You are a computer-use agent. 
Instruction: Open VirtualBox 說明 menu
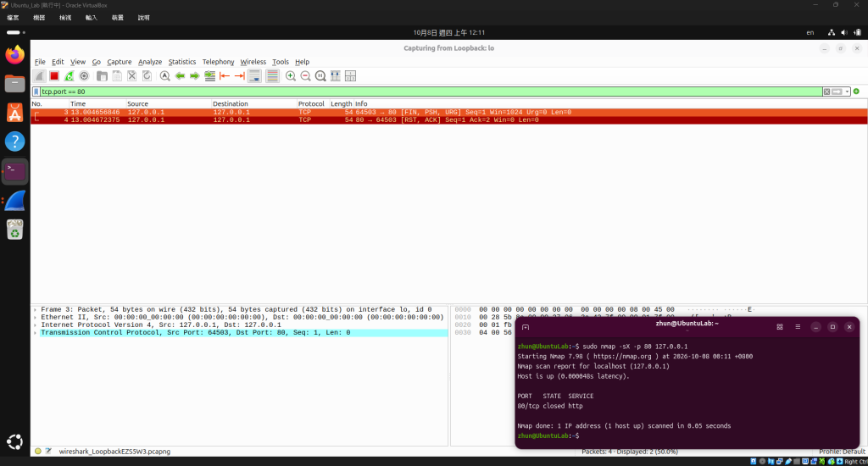click(x=144, y=18)
